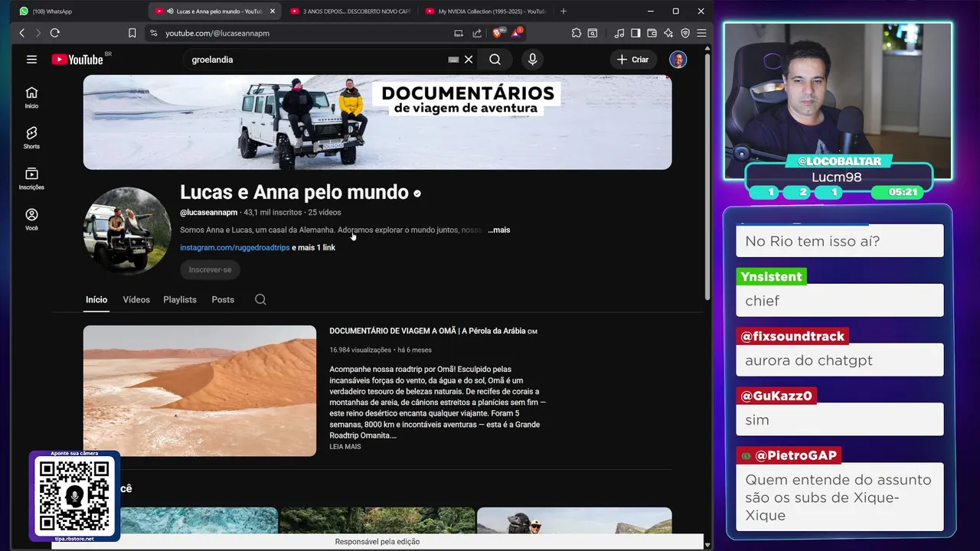Open Brave Shields lion icon
The height and width of the screenshot is (551, 980).
498,33
